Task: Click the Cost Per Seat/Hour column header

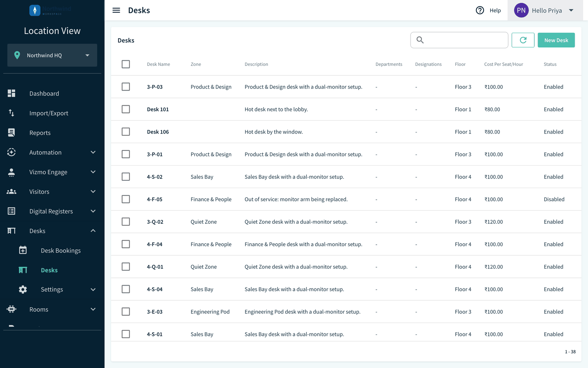Action: point(503,64)
